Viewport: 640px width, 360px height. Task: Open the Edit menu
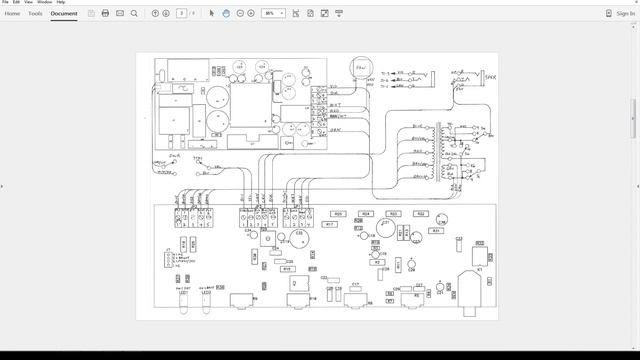click(x=16, y=2)
